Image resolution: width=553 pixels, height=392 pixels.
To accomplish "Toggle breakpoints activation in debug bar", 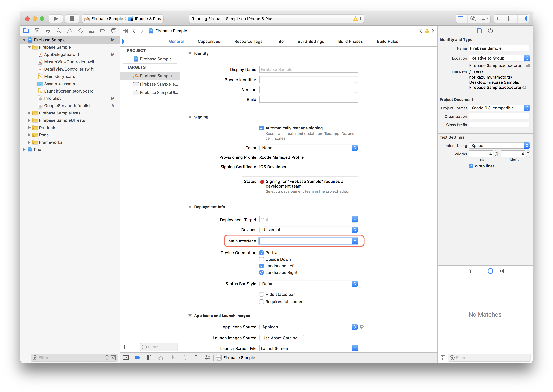I will coord(137,358).
